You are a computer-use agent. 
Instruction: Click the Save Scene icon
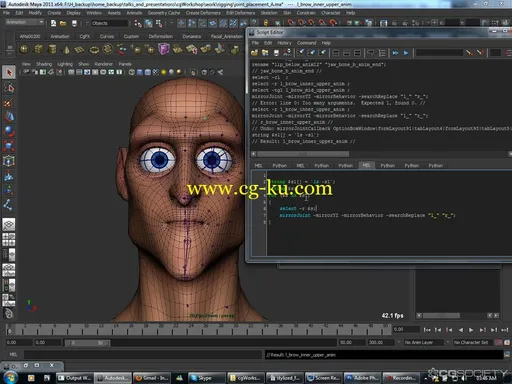point(74,23)
